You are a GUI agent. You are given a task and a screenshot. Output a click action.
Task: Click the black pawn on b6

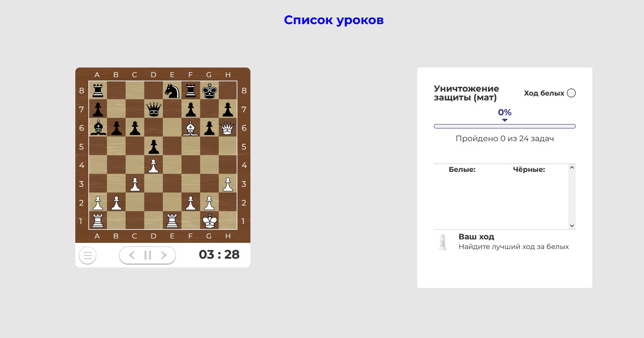coord(116,128)
